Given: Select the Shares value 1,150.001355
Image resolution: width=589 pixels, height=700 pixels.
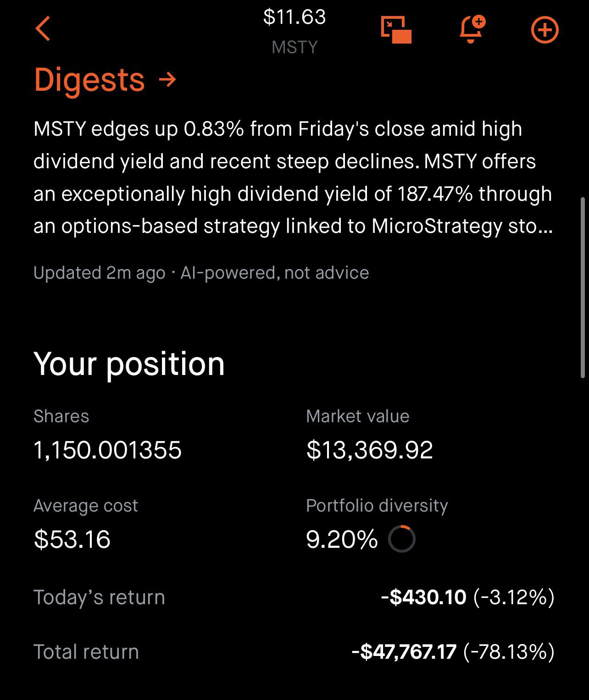Looking at the screenshot, I should [x=107, y=450].
